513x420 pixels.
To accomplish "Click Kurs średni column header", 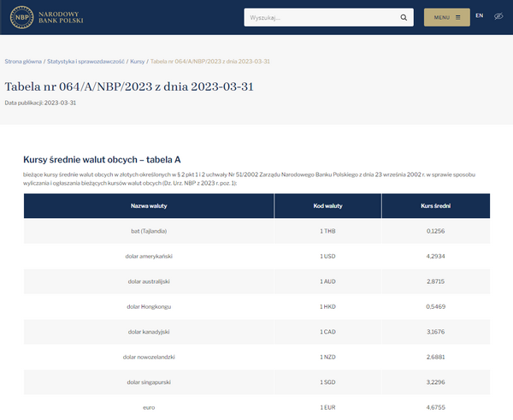I will [x=436, y=206].
